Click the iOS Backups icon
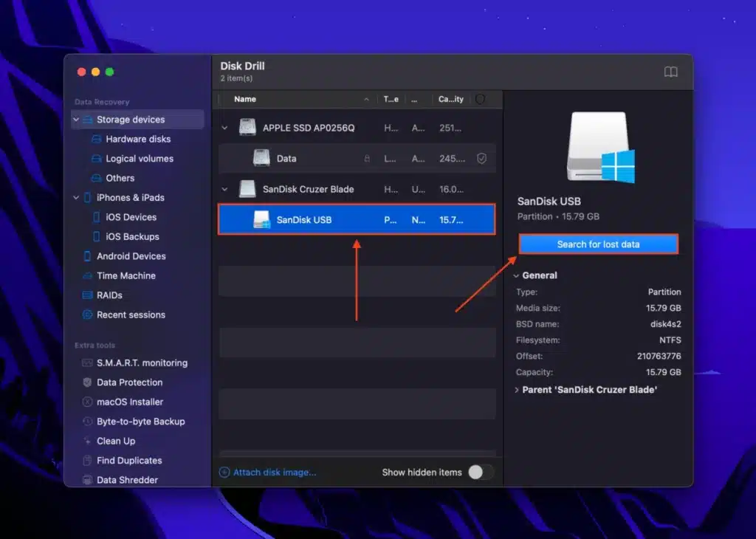Screen dimensions: 756x539 tap(97, 237)
